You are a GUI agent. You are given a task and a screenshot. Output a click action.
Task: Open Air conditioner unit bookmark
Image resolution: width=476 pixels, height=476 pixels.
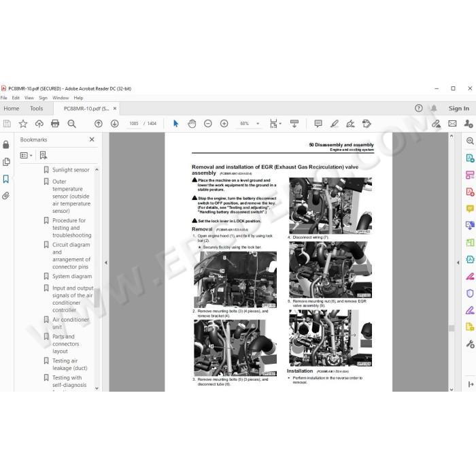pos(71,323)
